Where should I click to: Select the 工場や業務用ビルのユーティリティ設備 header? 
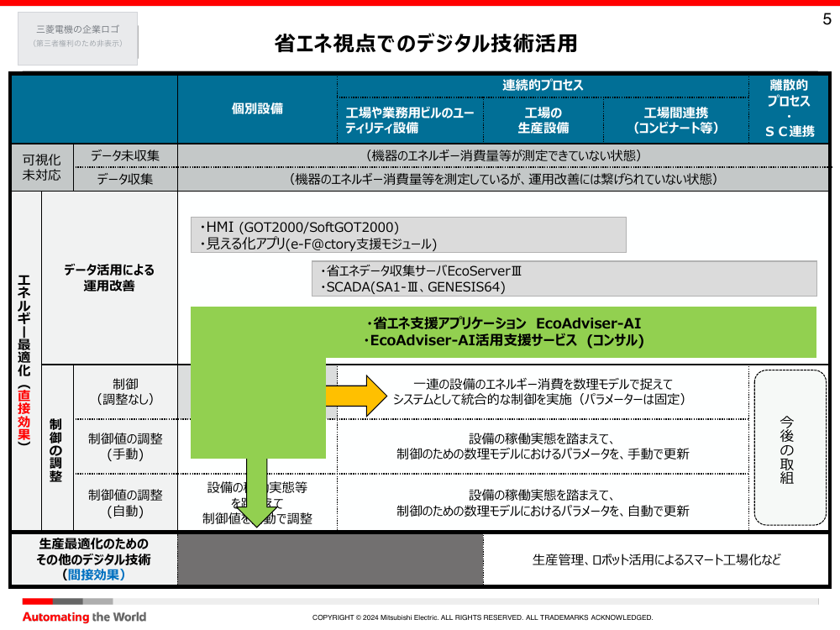[x=410, y=120]
